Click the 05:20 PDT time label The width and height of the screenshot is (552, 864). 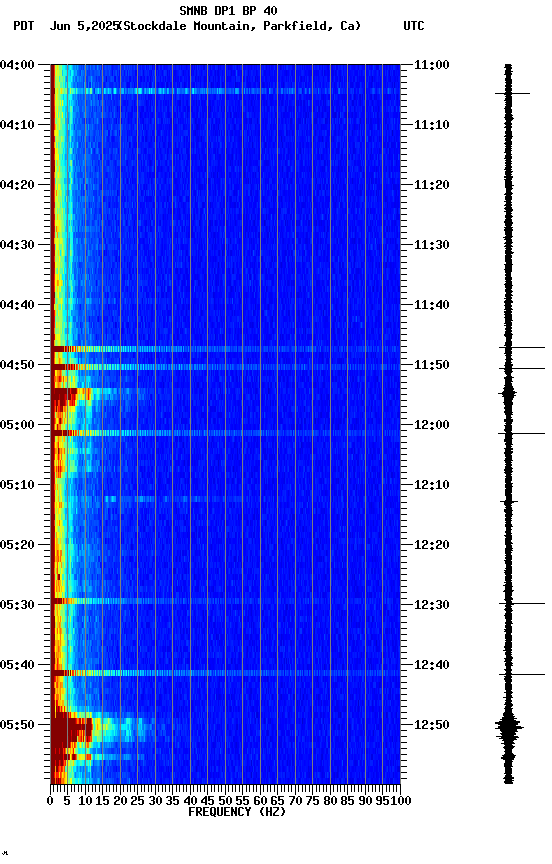pyautogui.click(x=17, y=545)
